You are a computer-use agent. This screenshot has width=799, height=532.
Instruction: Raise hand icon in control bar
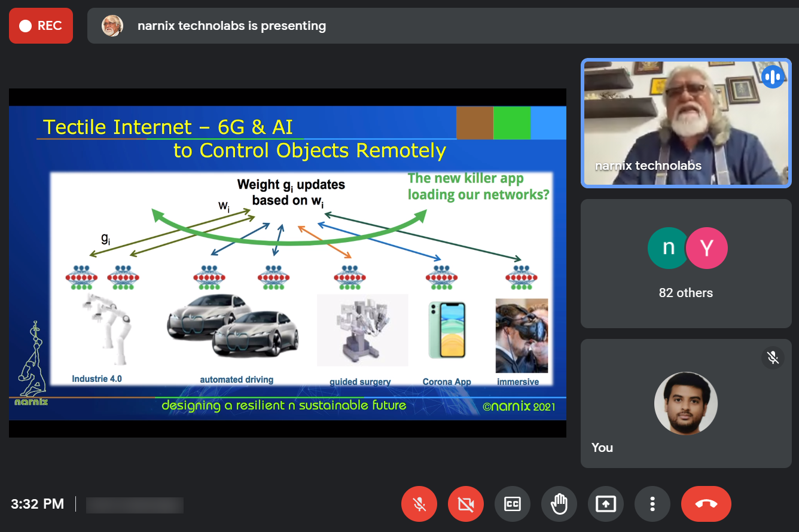(x=559, y=504)
